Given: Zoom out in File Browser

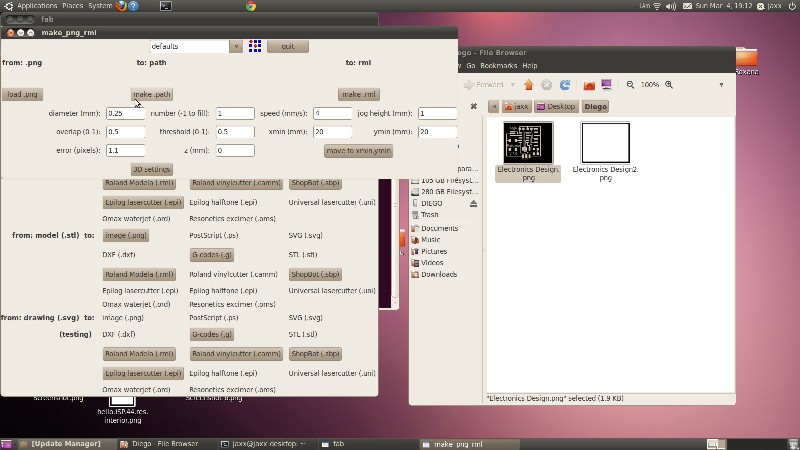Looking at the screenshot, I should tap(630, 85).
